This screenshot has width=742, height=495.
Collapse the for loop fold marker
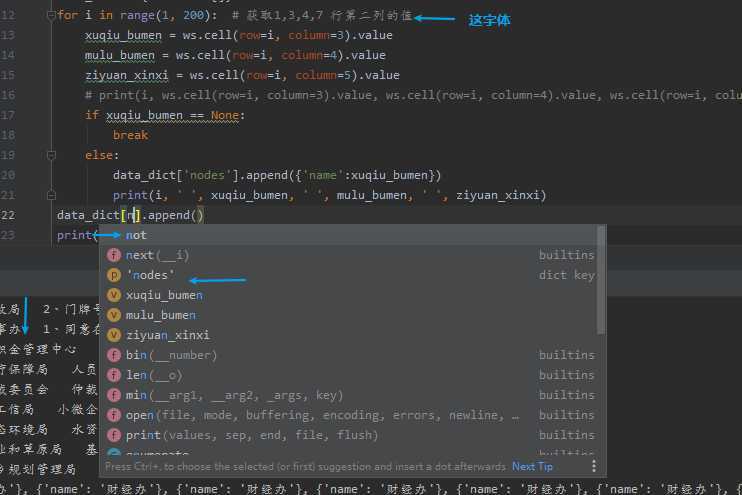tap(51, 16)
